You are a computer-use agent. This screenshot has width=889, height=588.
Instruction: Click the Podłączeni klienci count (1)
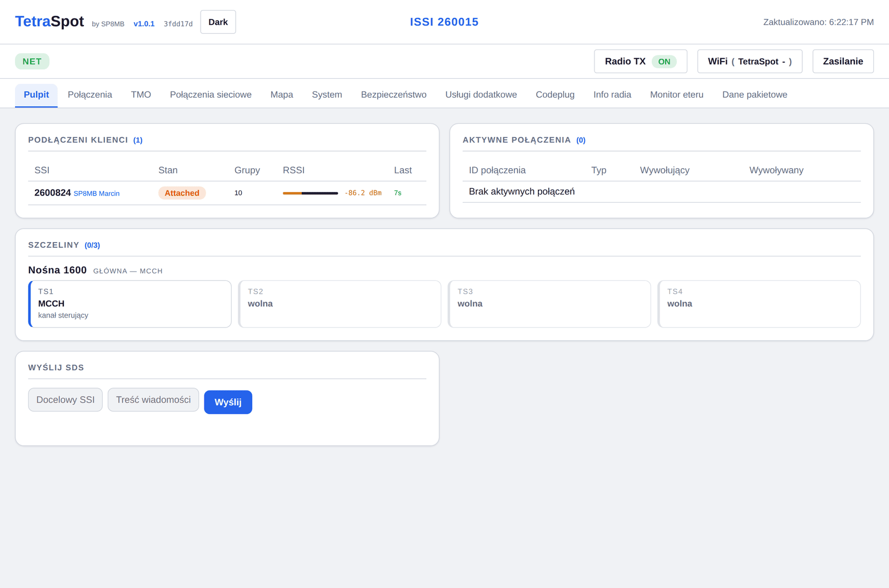click(138, 140)
